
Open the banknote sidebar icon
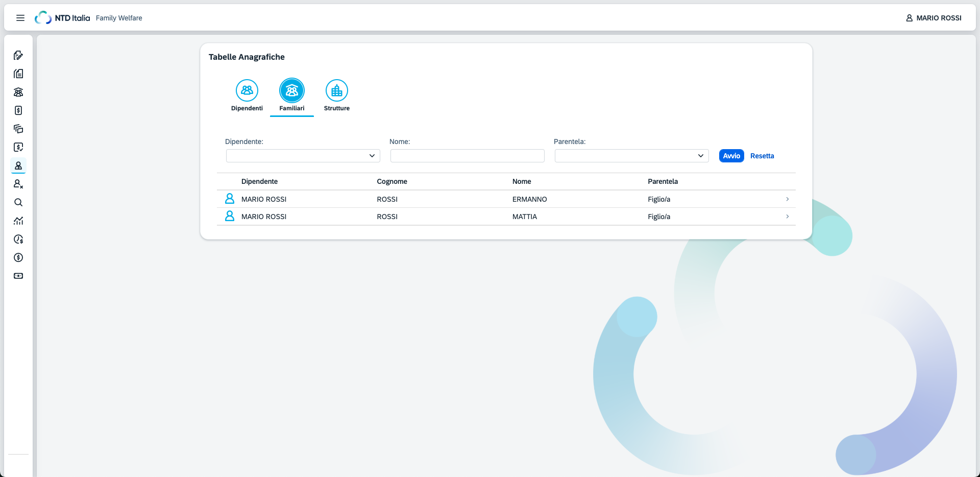[18, 276]
